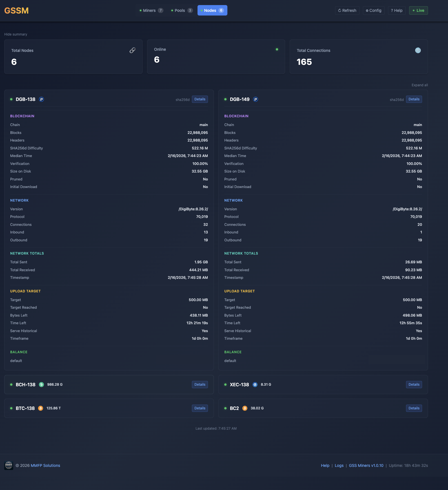Click the green dot in Online card
This screenshot has height=490, width=448.
coord(277,49)
